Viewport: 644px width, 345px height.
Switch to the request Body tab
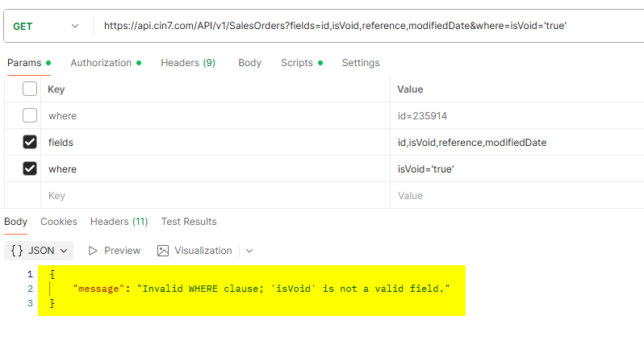click(249, 63)
